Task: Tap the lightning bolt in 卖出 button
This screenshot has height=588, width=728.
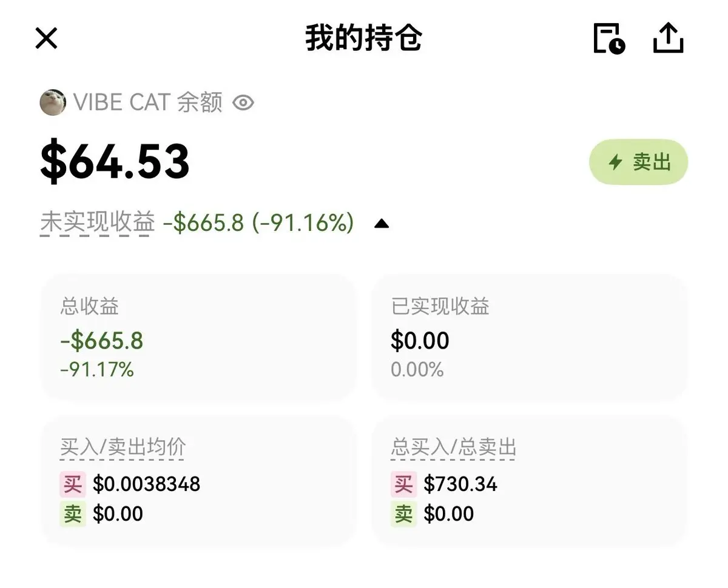Action: [x=616, y=162]
